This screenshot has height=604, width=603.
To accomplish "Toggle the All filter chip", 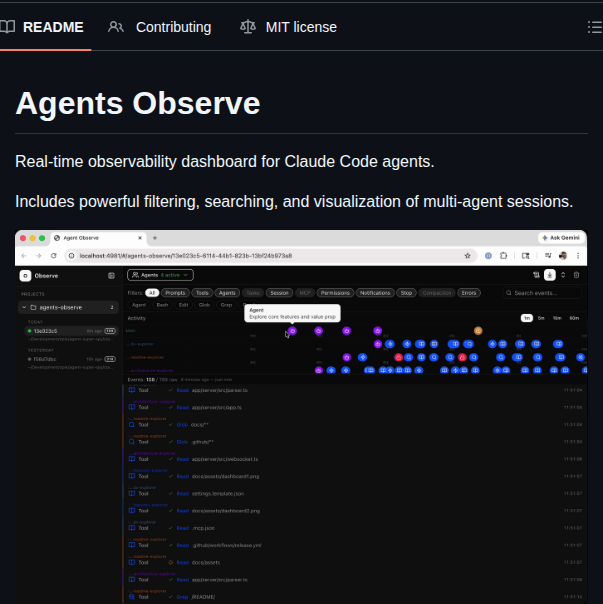I will pyautogui.click(x=152, y=293).
